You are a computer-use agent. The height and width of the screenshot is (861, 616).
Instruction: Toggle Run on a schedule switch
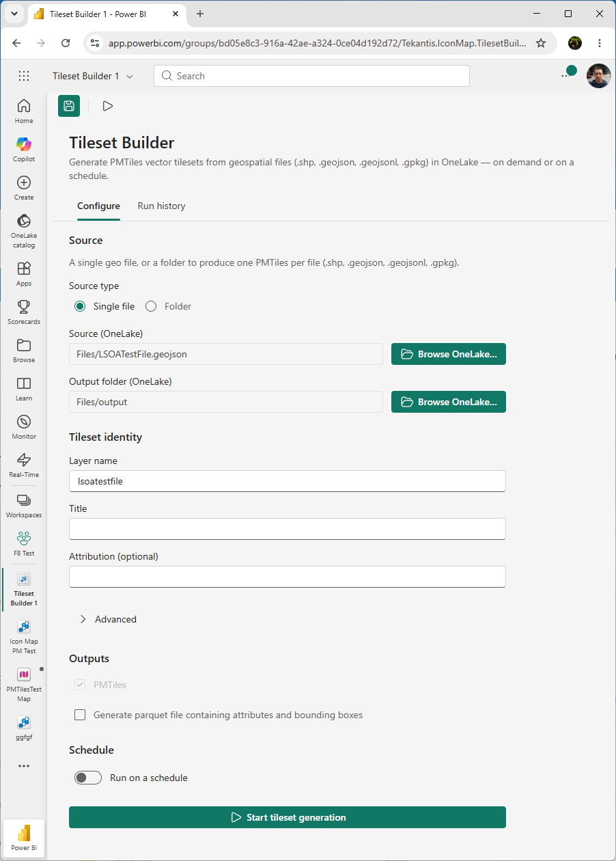pyautogui.click(x=88, y=778)
